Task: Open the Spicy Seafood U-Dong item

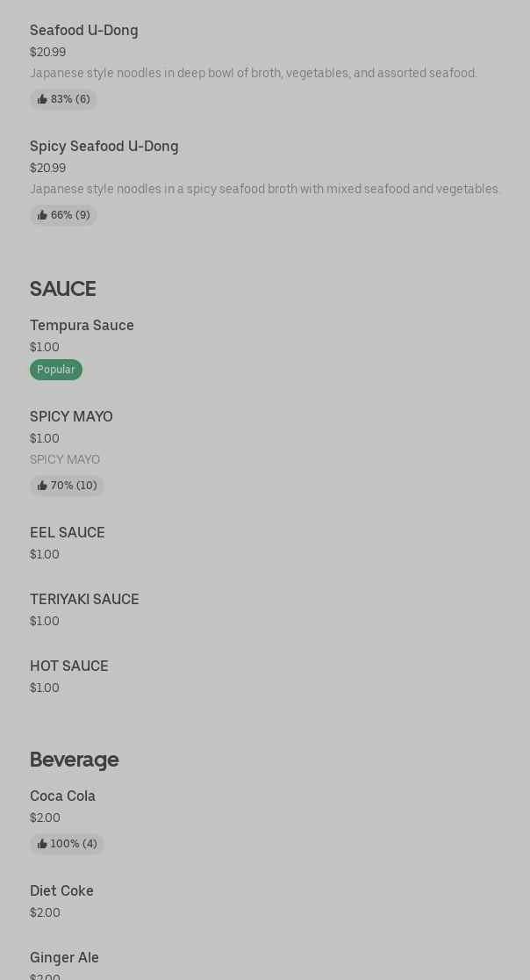Action: tap(104, 147)
